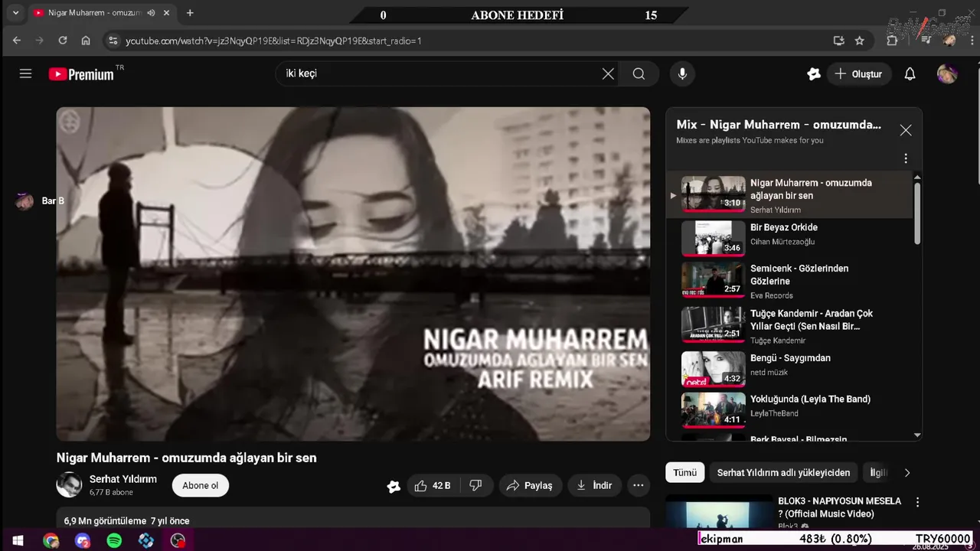Click the sparkle icon left of like button
This screenshot has height=551, width=980.
tap(394, 486)
